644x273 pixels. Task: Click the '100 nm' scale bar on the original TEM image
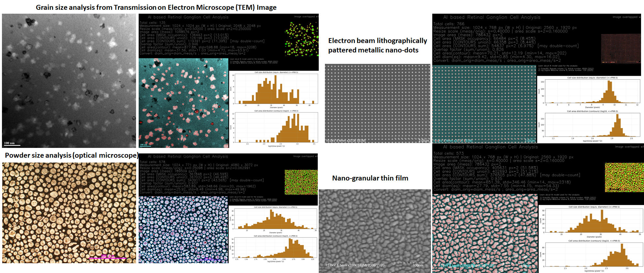tap(12, 144)
